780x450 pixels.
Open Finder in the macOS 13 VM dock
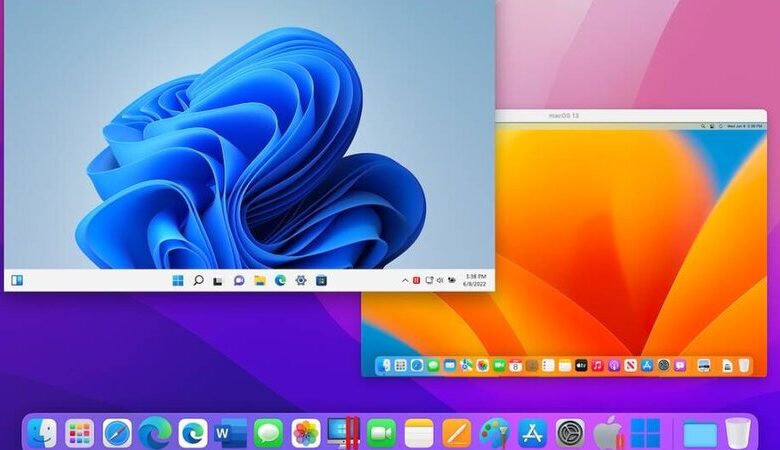click(x=385, y=365)
